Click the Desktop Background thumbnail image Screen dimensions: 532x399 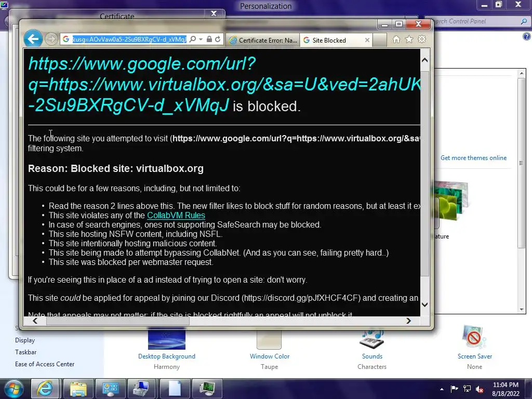[x=167, y=339]
